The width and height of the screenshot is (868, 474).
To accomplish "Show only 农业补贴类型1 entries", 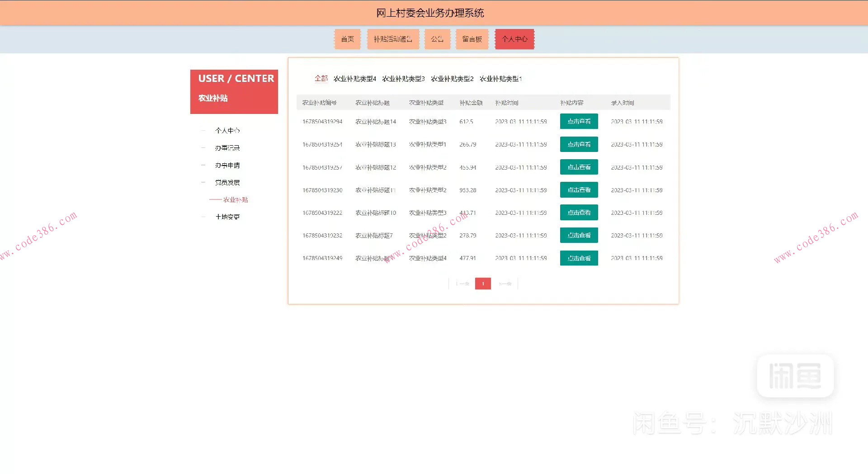I will (500, 79).
